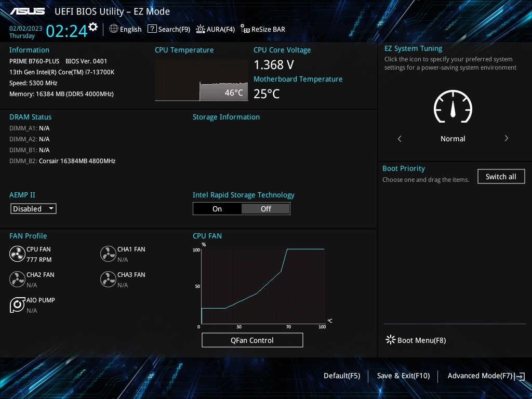This screenshot has height=399, width=532.
Task: Click the Switch all button
Action: pyautogui.click(x=501, y=177)
